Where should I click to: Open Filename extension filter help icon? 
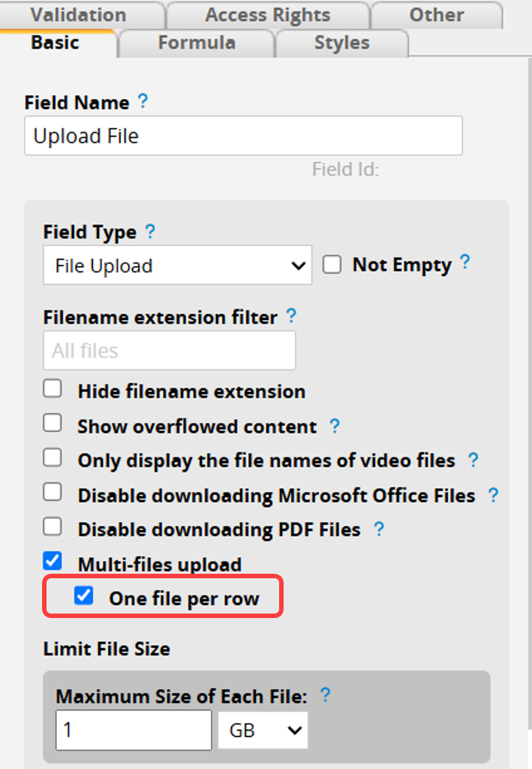pyautogui.click(x=291, y=315)
